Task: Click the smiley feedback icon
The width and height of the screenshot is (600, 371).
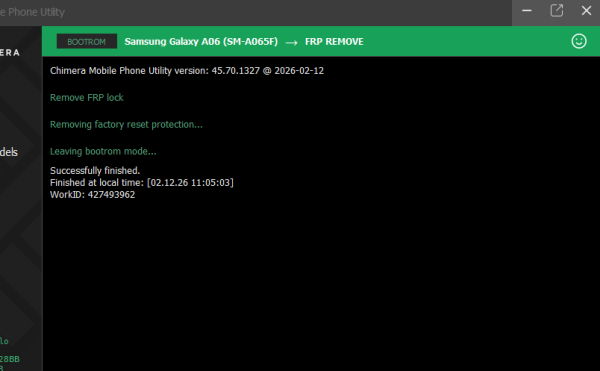Action: pyautogui.click(x=579, y=41)
